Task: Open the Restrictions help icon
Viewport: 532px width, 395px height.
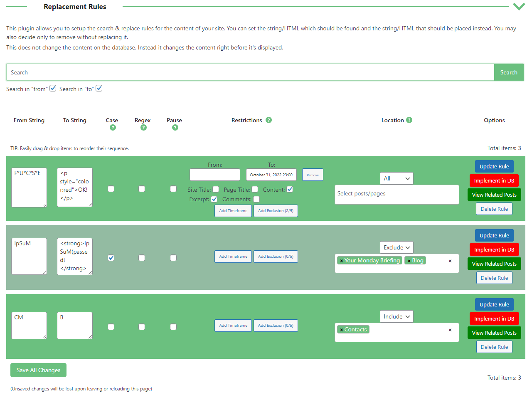Action: [268, 120]
